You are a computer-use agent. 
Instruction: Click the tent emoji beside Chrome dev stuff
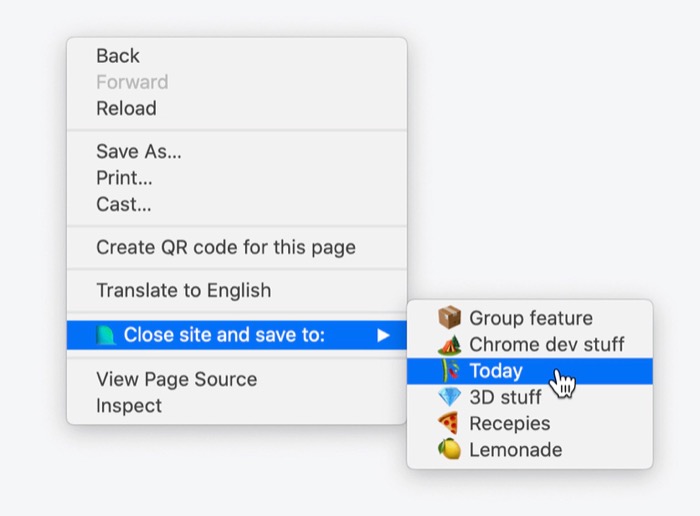[449, 344]
